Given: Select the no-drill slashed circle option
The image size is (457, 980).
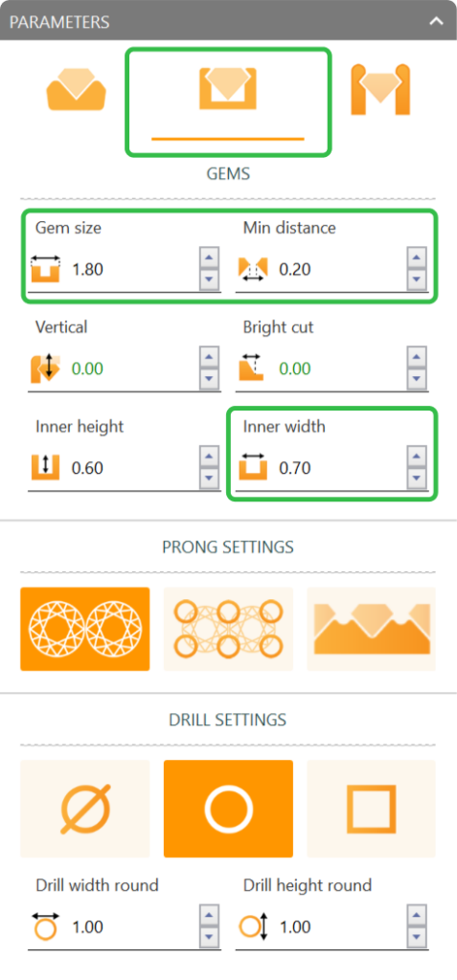Looking at the screenshot, I should pyautogui.click(x=85, y=809).
